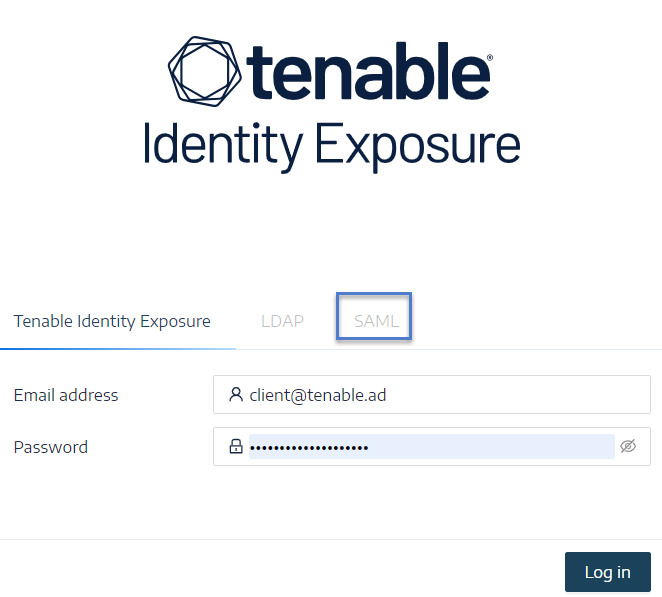Image resolution: width=662 pixels, height=597 pixels.
Task: Click the padlock icon in password field
Action: click(x=236, y=446)
